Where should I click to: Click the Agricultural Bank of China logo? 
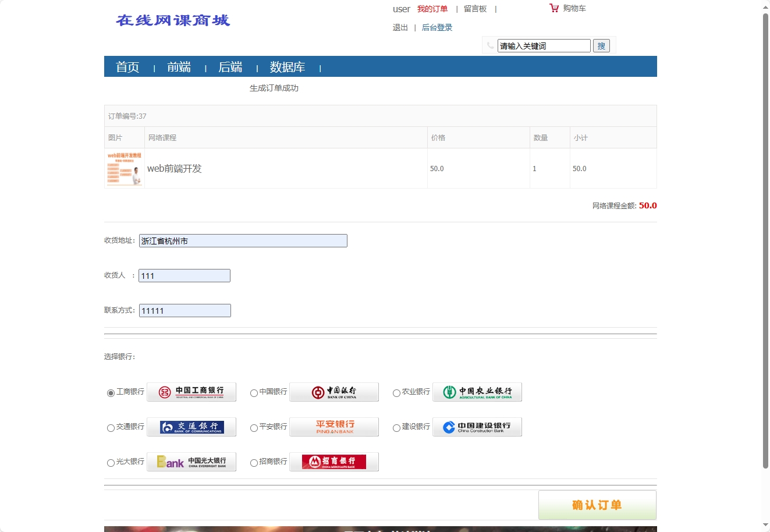pyautogui.click(x=477, y=391)
